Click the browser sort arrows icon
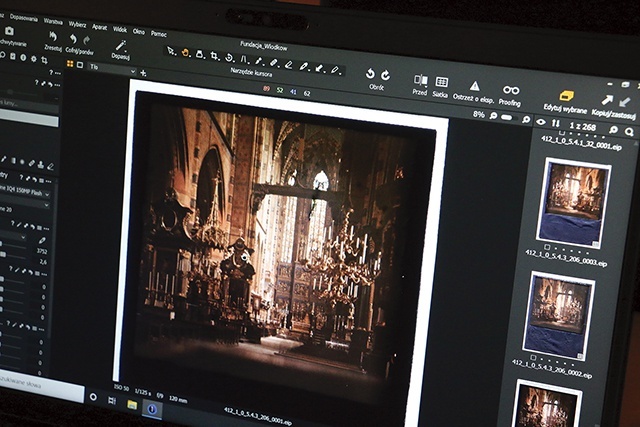The height and width of the screenshot is (427, 640). point(556,123)
